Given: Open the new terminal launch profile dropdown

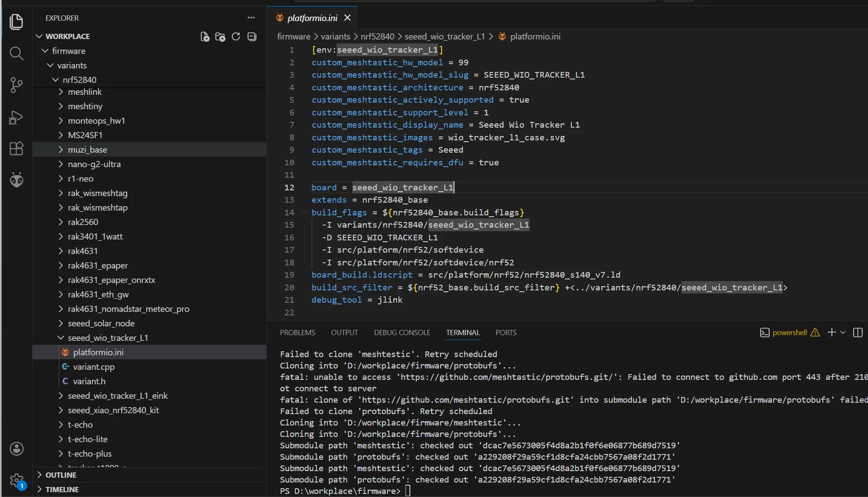Looking at the screenshot, I should pyautogui.click(x=843, y=333).
